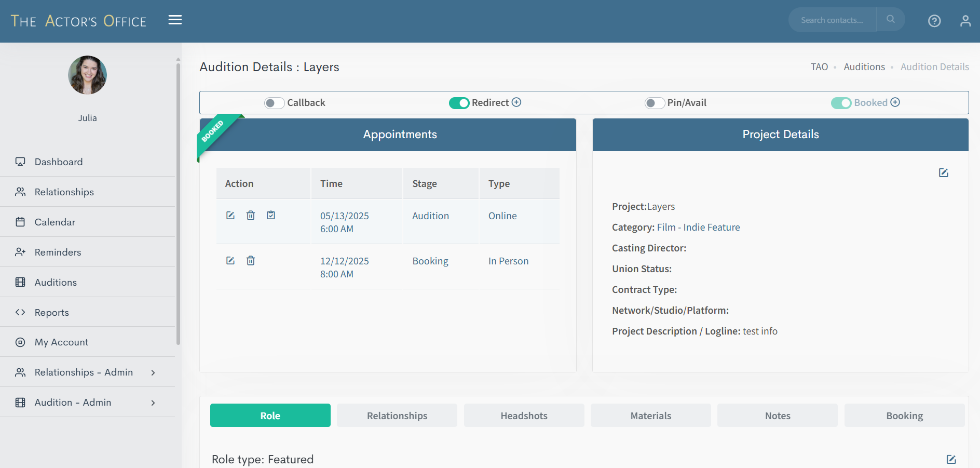Click the Search contacts input field
This screenshot has height=468, width=980.
[832, 20]
